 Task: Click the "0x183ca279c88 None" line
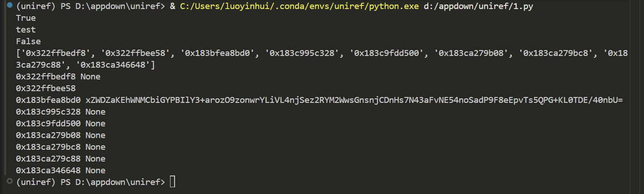point(61,159)
